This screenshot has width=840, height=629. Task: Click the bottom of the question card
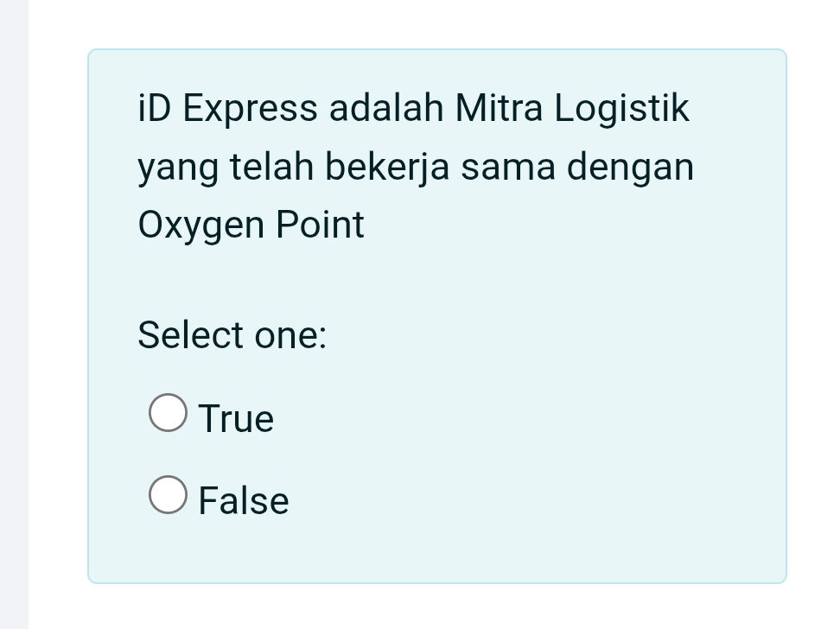tap(437, 577)
